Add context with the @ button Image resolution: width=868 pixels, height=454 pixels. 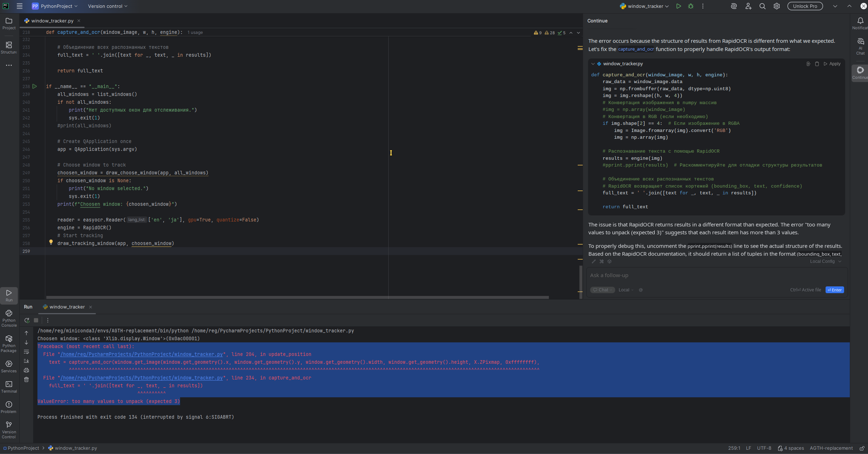coord(641,290)
